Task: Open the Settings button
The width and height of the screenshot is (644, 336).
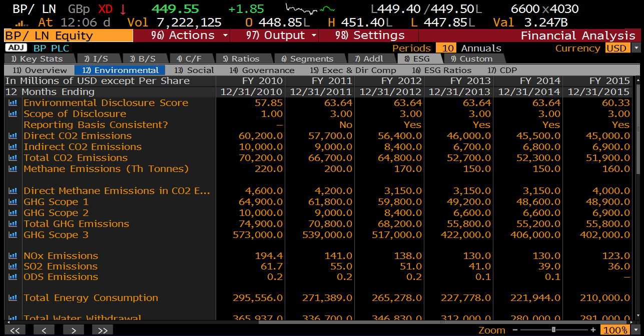Action: 370,35
